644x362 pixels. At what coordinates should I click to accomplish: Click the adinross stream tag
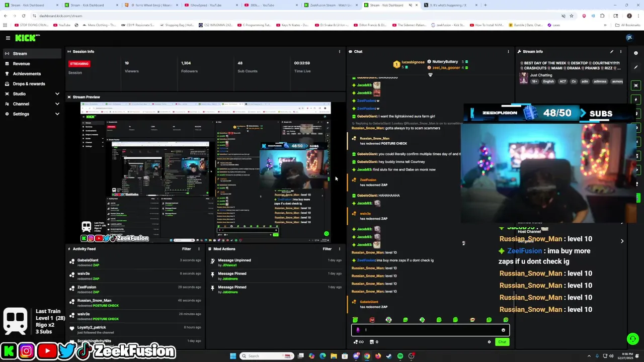click(600, 81)
